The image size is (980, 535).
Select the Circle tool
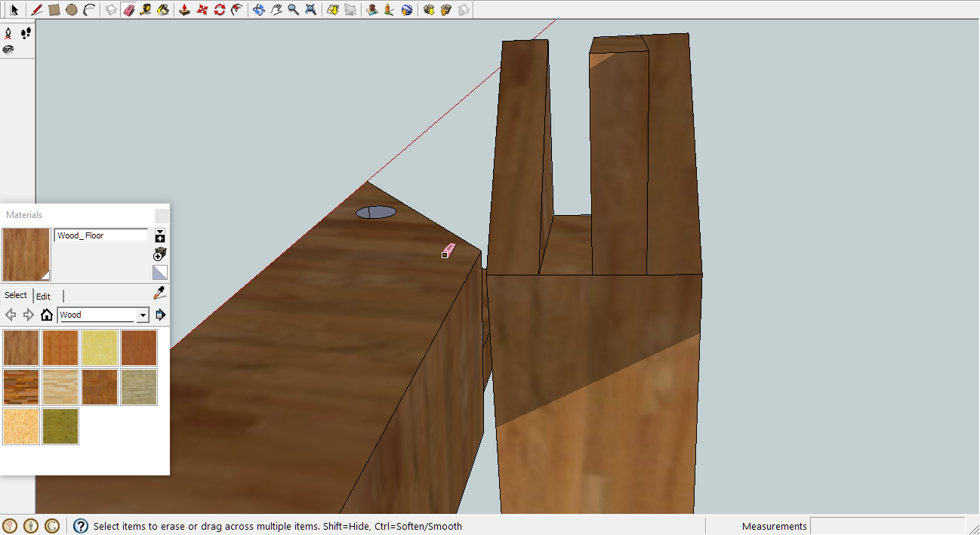(71, 10)
